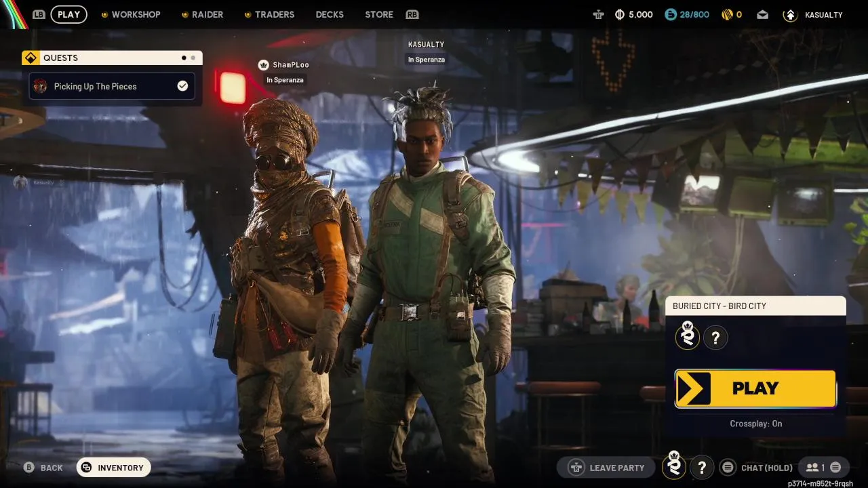Click the Picking Up The Pieces quest portrait
This screenshot has width=868, height=488.
click(x=41, y=86)
